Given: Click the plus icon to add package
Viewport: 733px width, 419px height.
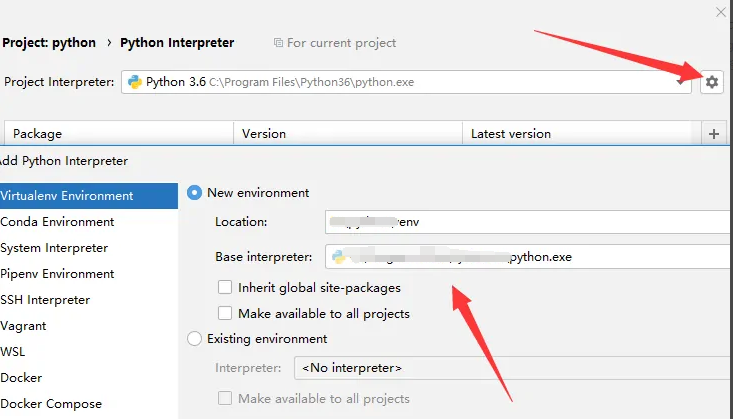Looking at the screenshot, I should 713,133.
